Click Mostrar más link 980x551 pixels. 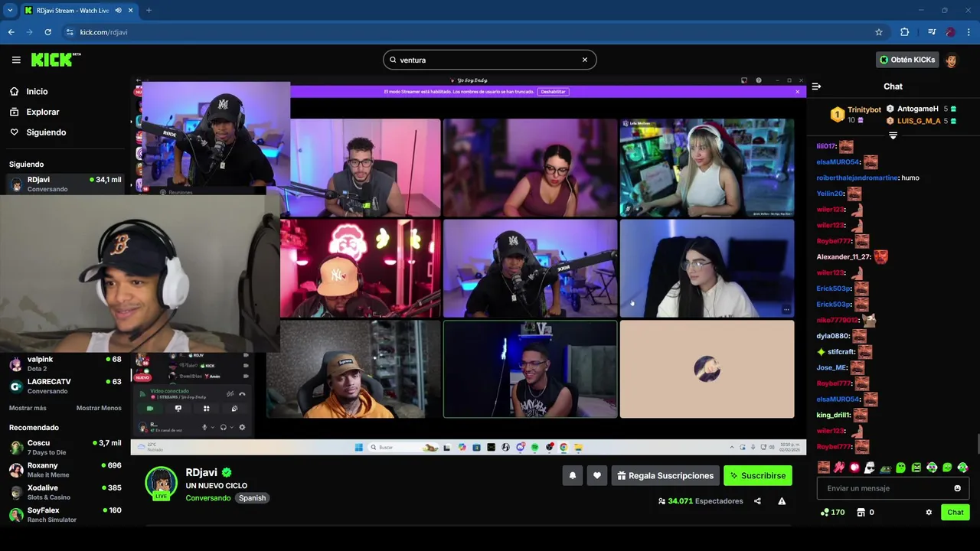point(28,408)
